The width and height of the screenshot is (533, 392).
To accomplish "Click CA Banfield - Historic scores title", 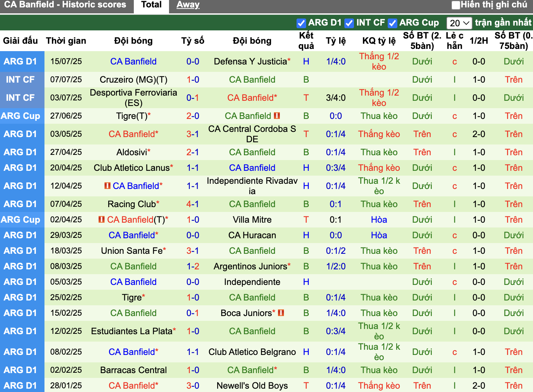I will tap(65, 5).
